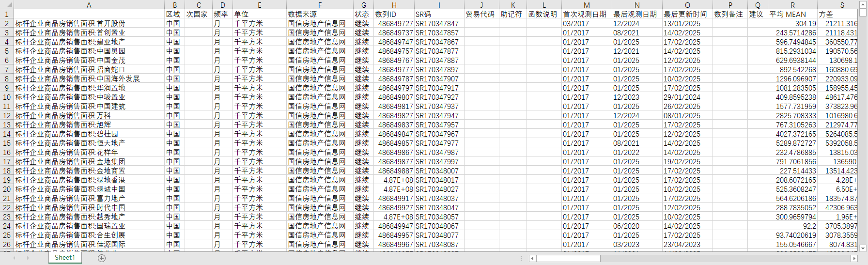Click the header cell '数据来源'
The width and height of the screenshot is (868, 265).
[x=320, y=14]
